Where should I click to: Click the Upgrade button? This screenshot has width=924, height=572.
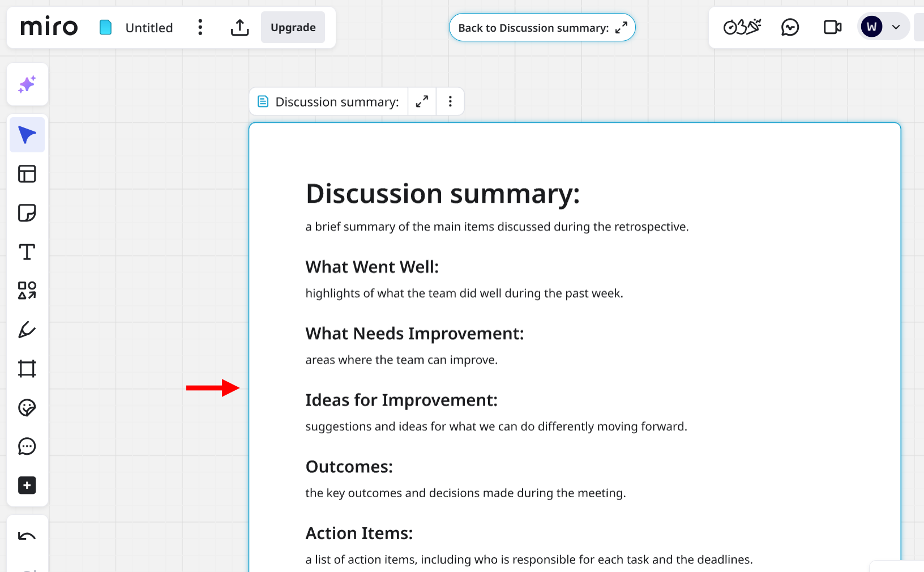click(293, 27)
